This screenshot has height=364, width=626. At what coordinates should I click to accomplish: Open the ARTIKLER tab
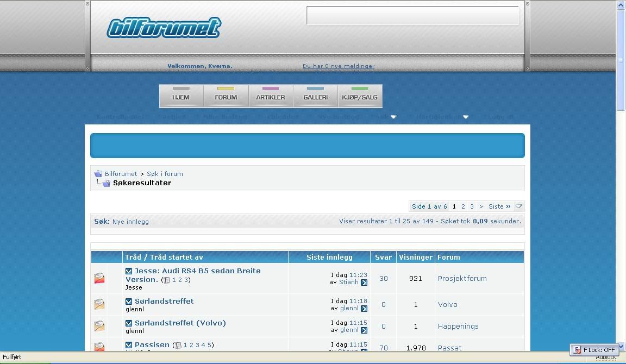pos(271,96)
